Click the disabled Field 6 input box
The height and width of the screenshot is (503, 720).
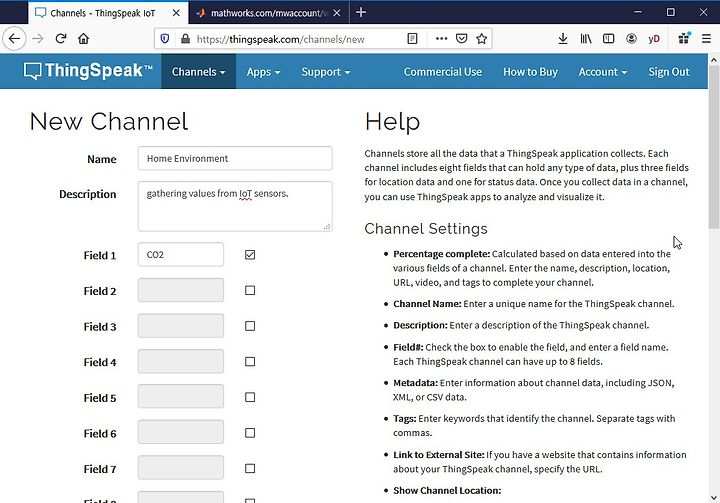181,433
